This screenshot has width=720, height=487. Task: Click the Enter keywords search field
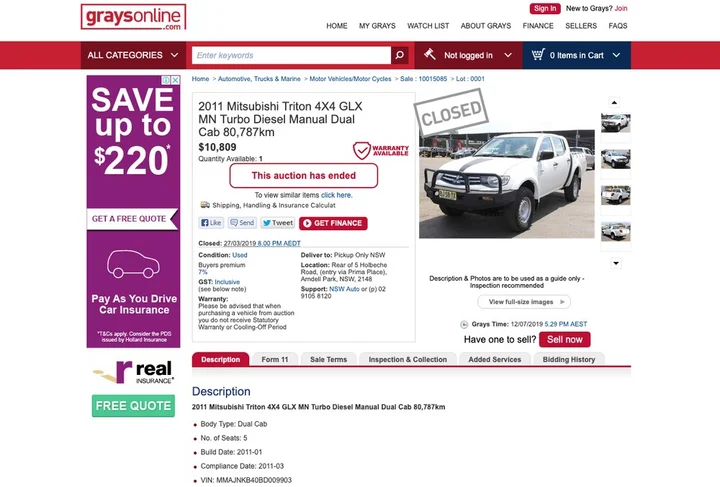tap(291, 55)
